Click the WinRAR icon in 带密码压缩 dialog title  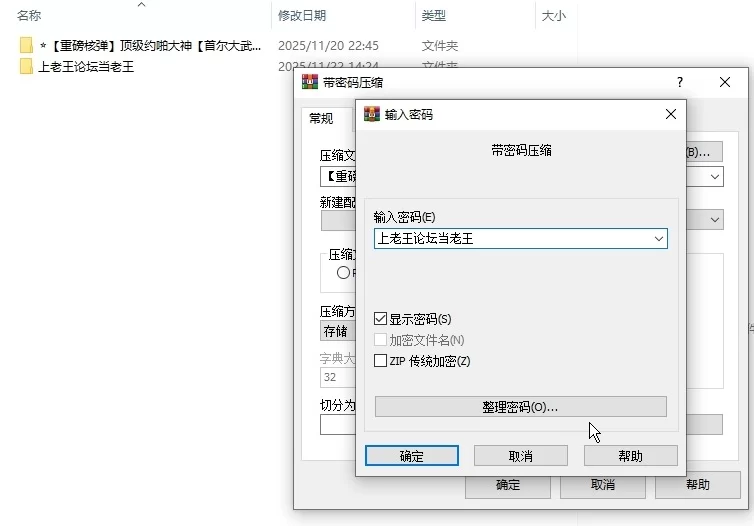click(x=310, y=82)
